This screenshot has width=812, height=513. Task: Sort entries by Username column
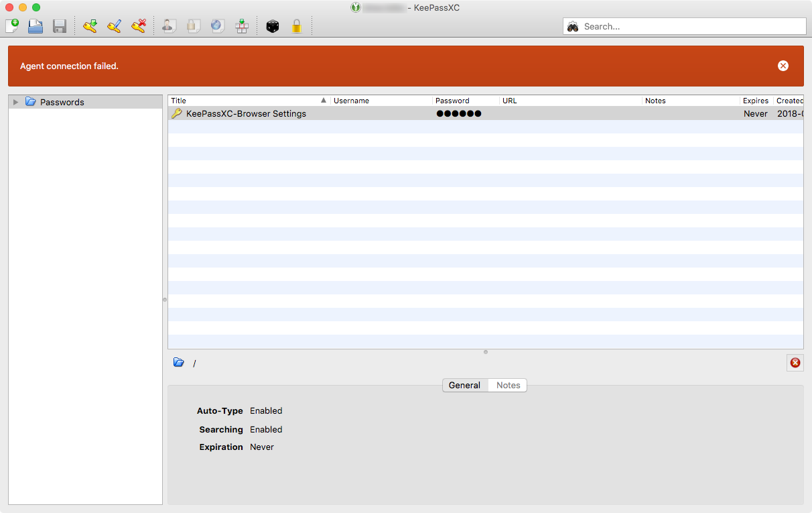382,101
